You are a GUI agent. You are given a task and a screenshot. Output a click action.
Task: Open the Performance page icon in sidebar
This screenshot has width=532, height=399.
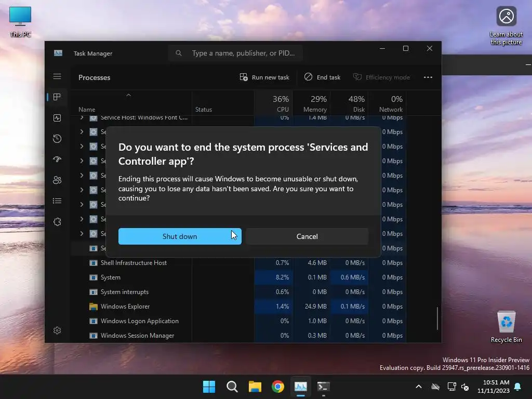point(57,118)
